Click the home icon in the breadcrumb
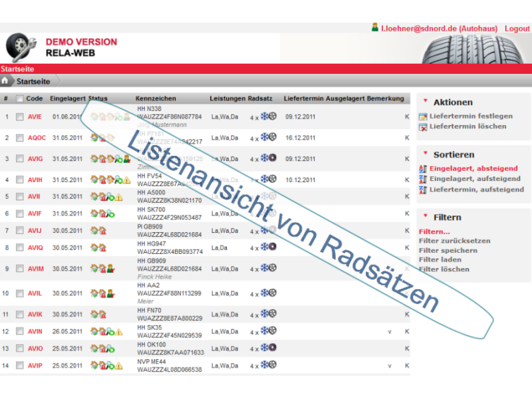The height and width of the screenshot is (399, 532). pyautogui.click(x=5, y=81)
